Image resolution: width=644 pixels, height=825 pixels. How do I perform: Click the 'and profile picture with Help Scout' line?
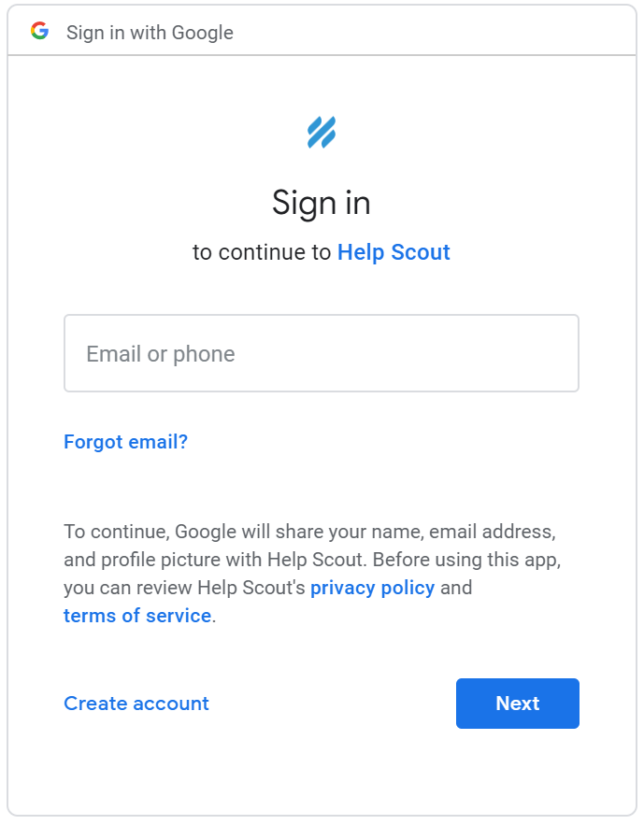214,560
